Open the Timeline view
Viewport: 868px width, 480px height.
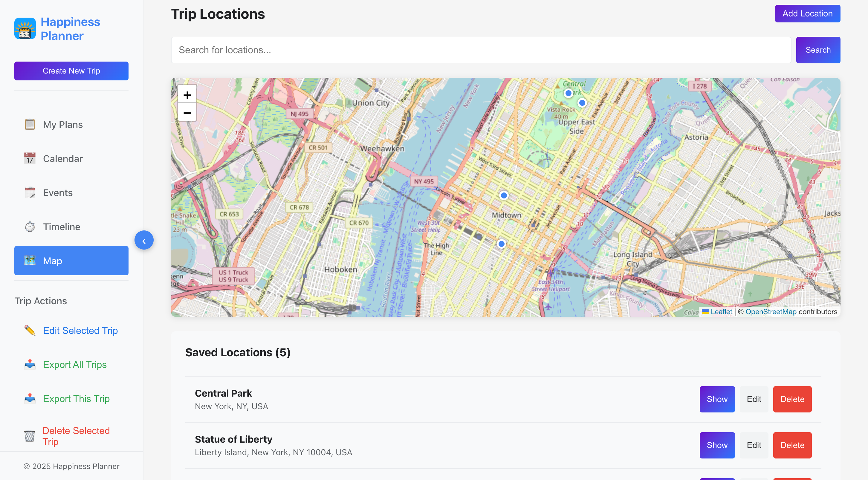click(61, 227)
